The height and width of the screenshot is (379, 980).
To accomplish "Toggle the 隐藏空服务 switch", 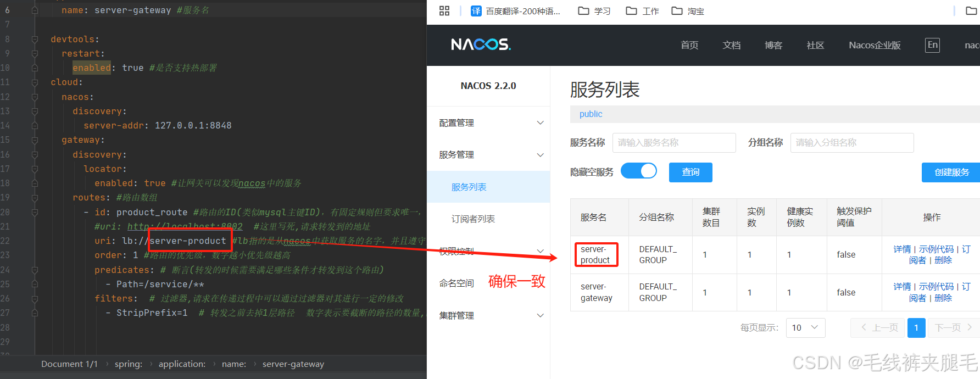I will (x=639, y=171).
